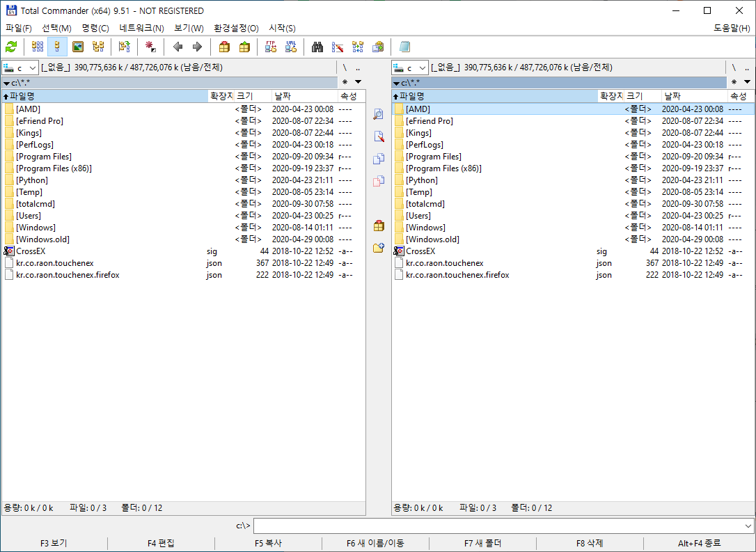Click the move files icon between panels
This screenshot has width=756, height=552.
[379, 181]
